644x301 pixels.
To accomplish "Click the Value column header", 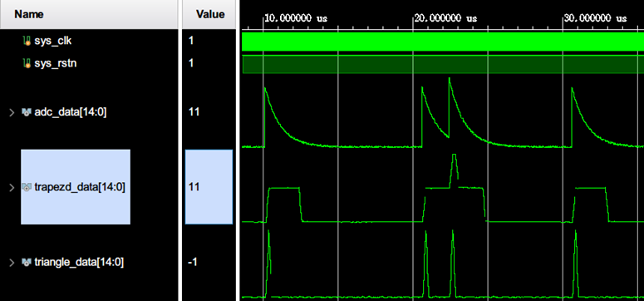I will (209, 14).
